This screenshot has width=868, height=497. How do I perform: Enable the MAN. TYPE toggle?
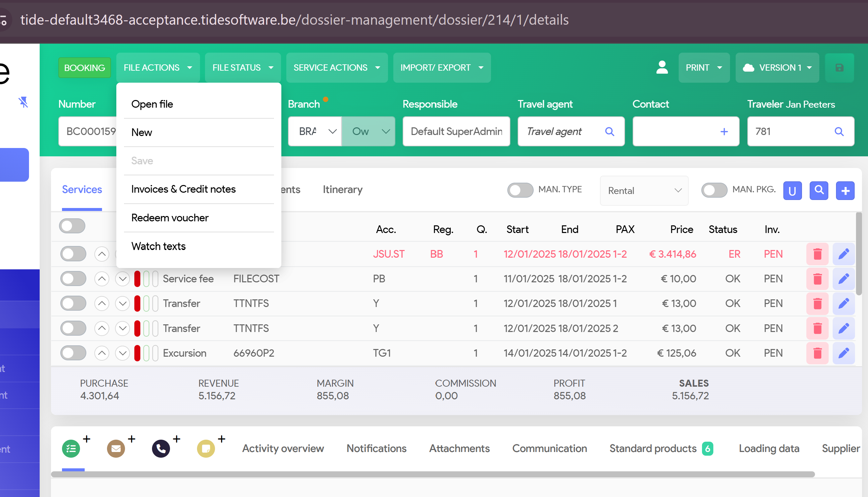(520, 190)
